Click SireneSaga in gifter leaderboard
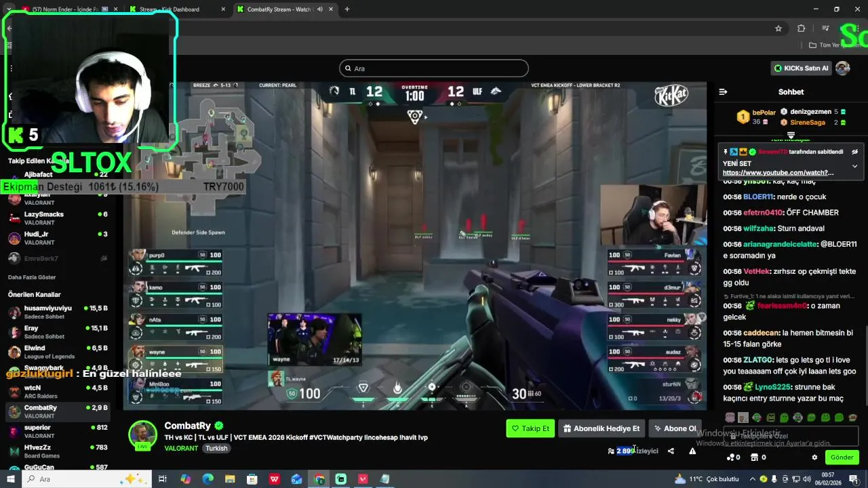The height and width of the screenshot is (488, 868). (x=808, y=123)
